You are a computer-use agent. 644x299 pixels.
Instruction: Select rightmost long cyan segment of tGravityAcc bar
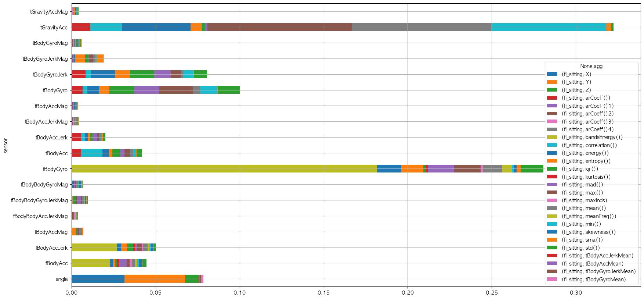pos(549,27)
